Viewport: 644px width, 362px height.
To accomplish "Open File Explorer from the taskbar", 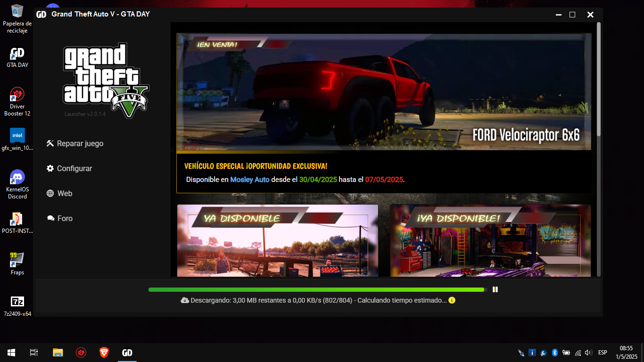I will point(58,352).
